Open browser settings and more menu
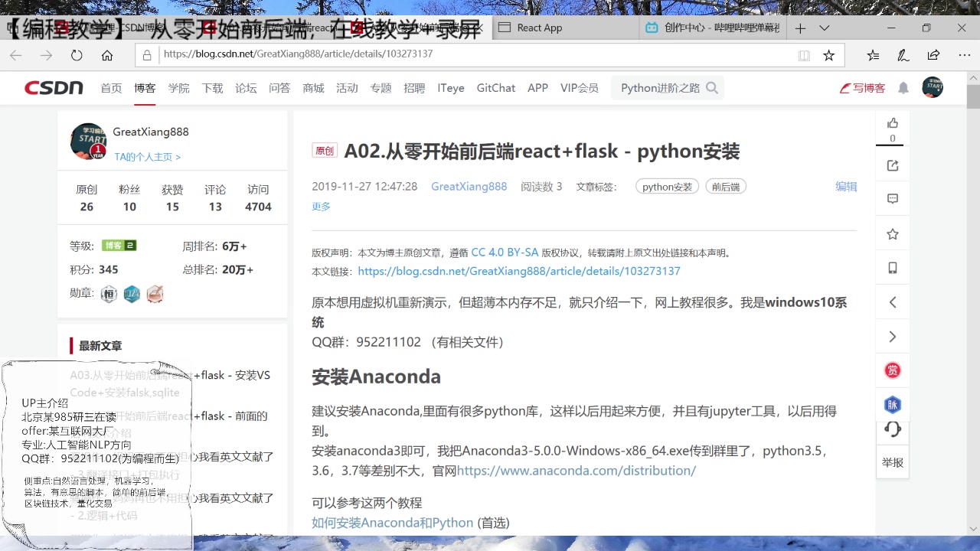Screen dimensions: 980x551 964,55
